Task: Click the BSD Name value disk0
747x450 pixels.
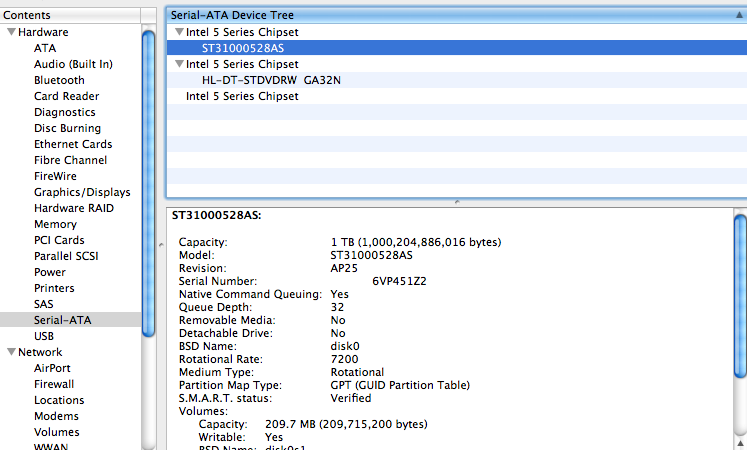Action: tap(345, 346)
